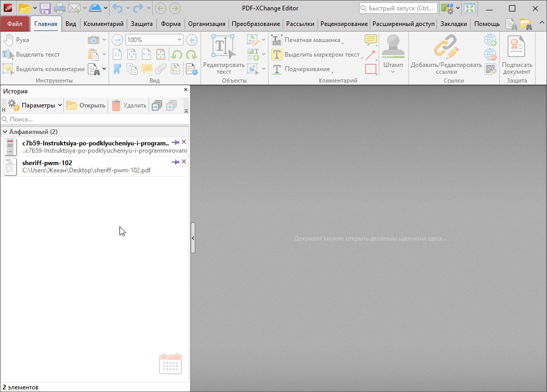The height and width of the screenshot is (392, 547).
Task: Click the Удалить button in the History panel
Action: point(129,105)
